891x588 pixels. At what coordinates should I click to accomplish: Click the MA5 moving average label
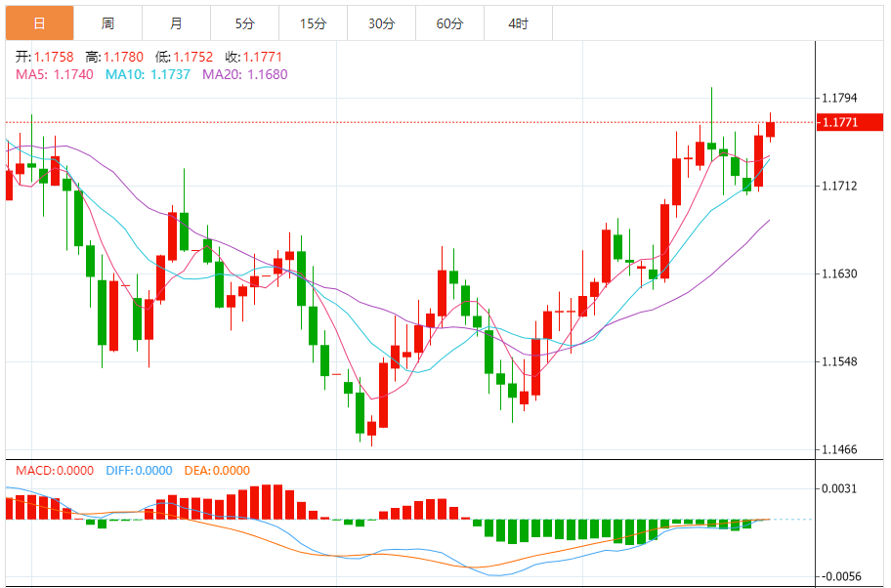pyautogui.click(x=55, y=74)
